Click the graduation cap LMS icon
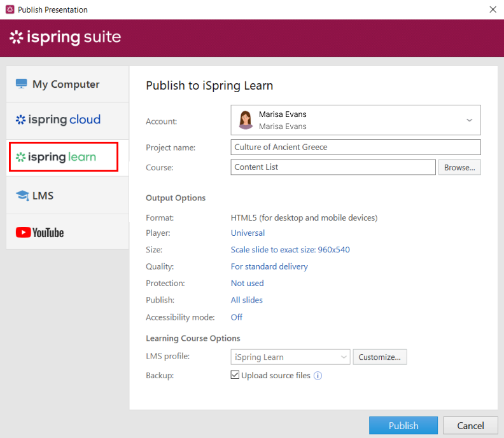The height and width of the screenshot is (438, 504). pos(22,195)
